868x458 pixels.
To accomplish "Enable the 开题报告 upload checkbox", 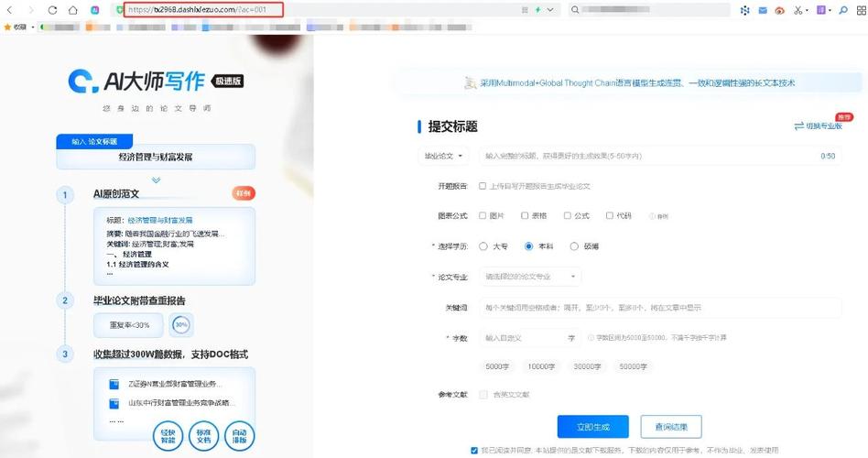I will pos(483,186).
